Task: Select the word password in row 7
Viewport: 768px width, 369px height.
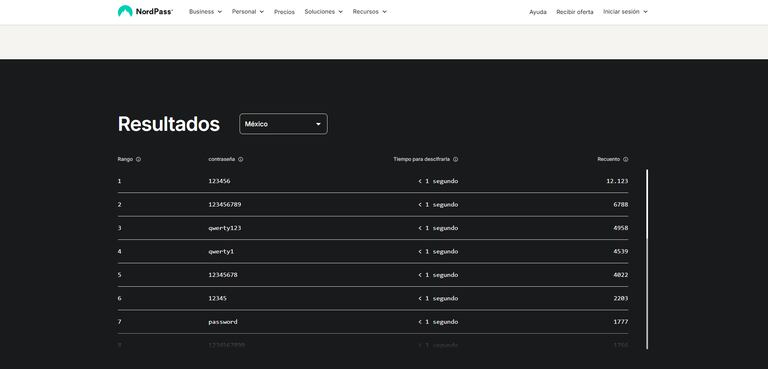Action: tap(223, 322)
